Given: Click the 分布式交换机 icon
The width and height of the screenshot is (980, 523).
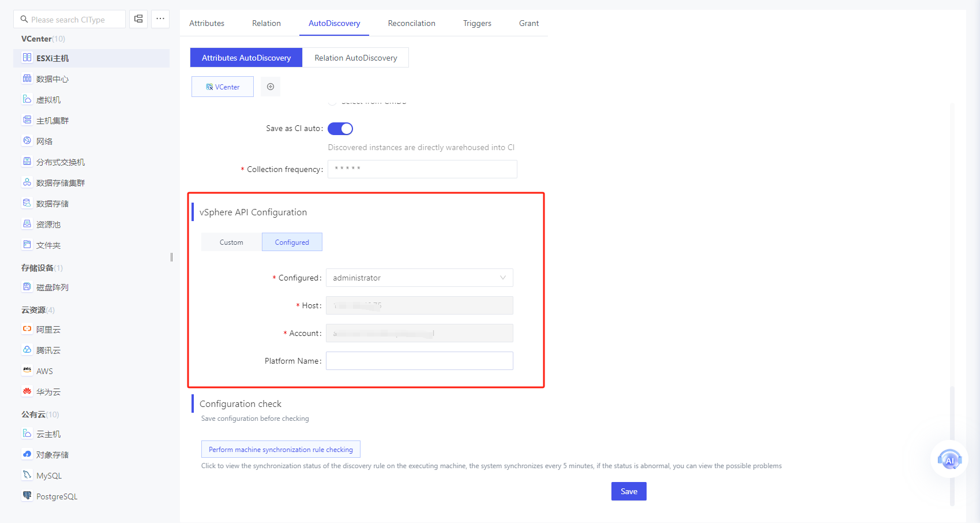Looking at the screenshot, I should click(27, 162).
